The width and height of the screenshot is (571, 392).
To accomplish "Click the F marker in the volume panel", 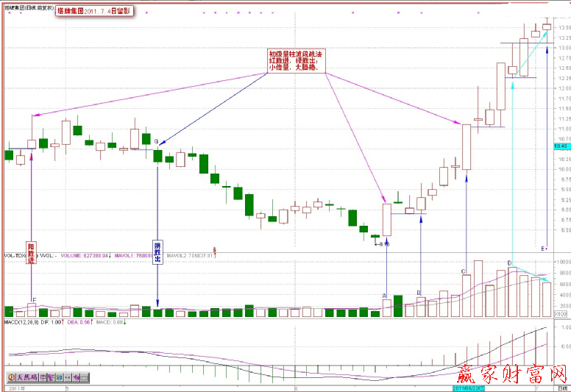I will (x=32, y=299).
